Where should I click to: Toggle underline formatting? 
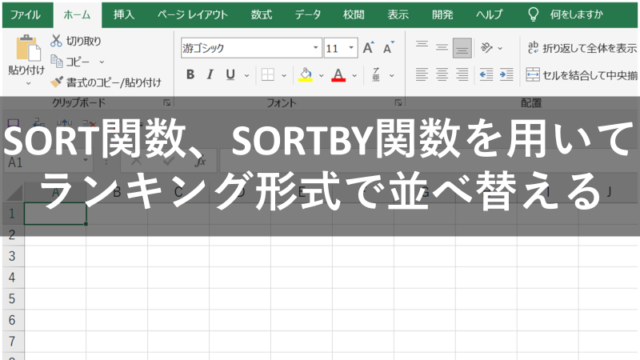230,75
